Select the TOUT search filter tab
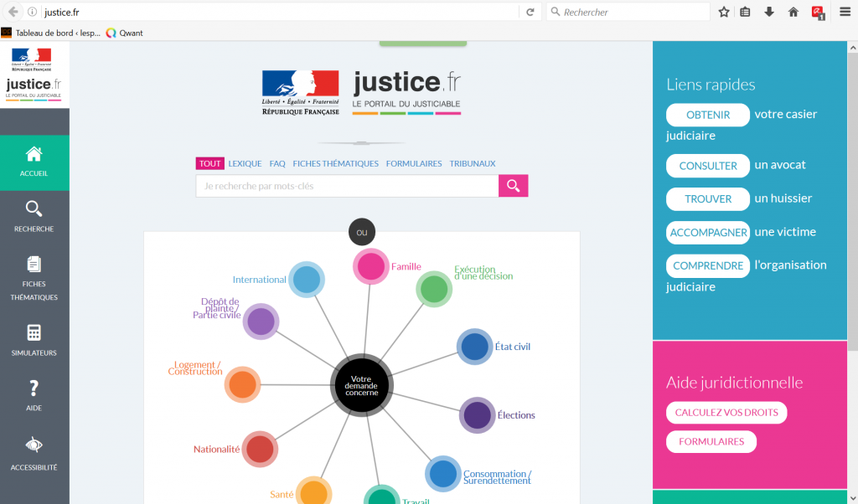Screen dimensions: 858x504 209,163
